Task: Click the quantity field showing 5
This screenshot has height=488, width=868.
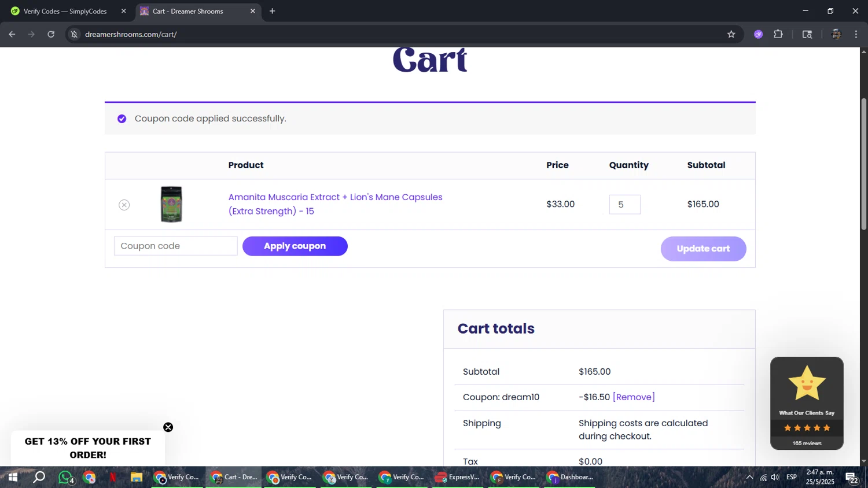Action: 624,205
